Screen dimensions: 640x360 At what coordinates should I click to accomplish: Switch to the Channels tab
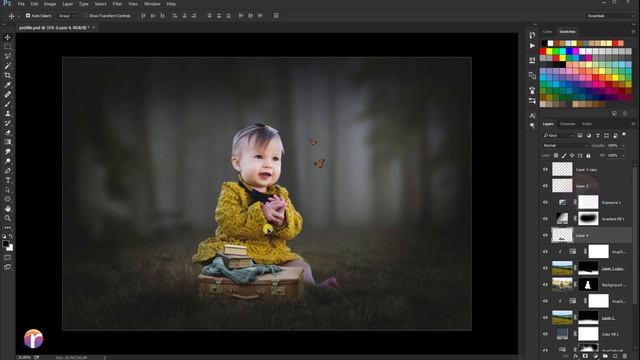click(567, 124)
